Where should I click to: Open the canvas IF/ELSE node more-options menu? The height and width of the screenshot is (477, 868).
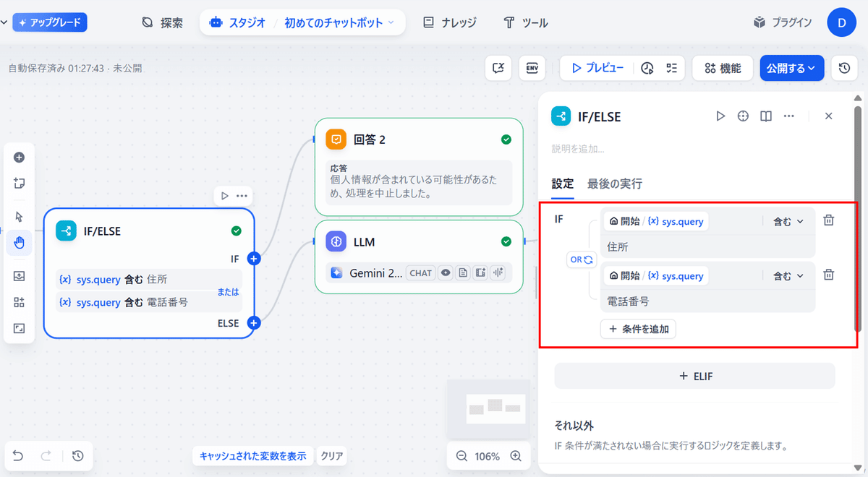pos(242,196)
